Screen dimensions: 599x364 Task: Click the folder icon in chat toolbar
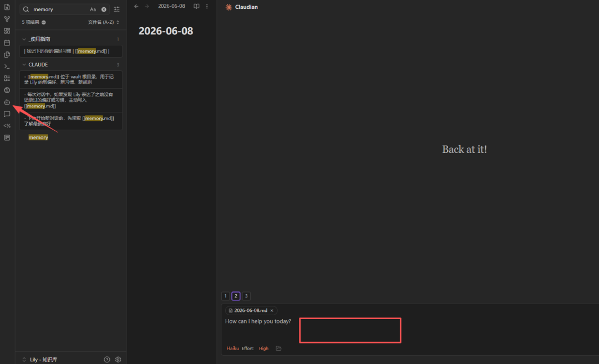tap(278, 348)
